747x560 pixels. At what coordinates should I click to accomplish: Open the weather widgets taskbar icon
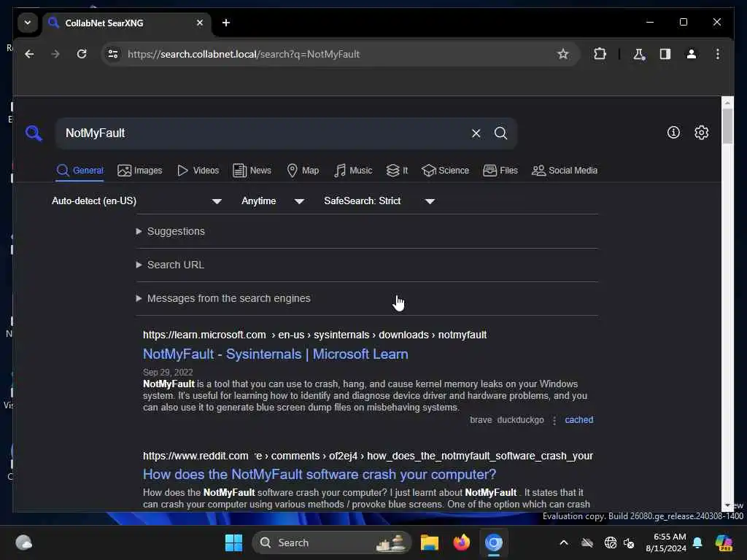pyautogui.click(x=24, y=542)
